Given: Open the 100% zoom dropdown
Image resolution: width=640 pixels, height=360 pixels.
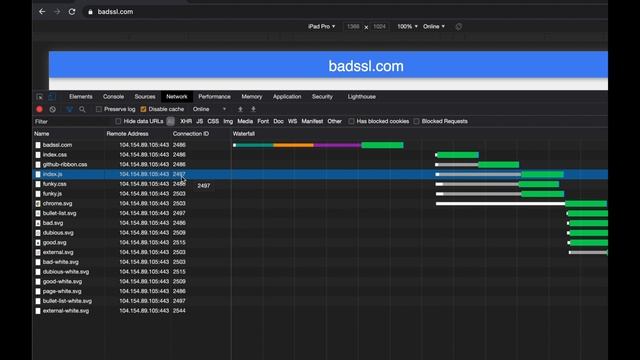Looking at the screenshot, I should pos(407,27).
